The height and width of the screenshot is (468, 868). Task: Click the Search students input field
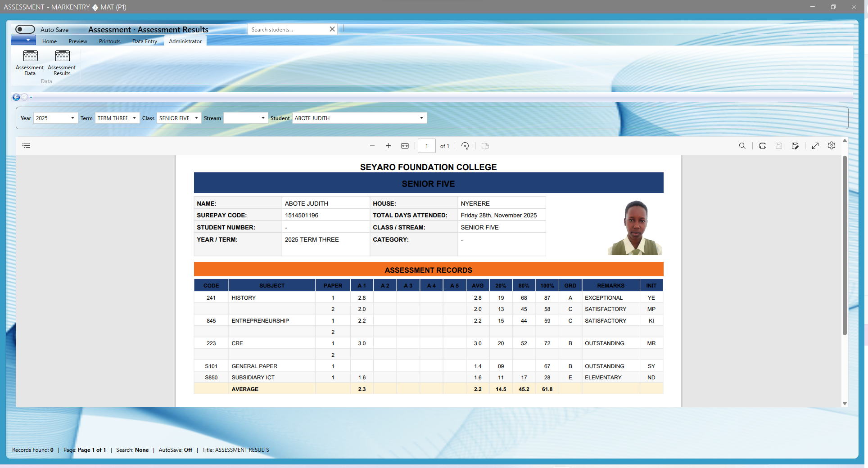click(288, 30)
